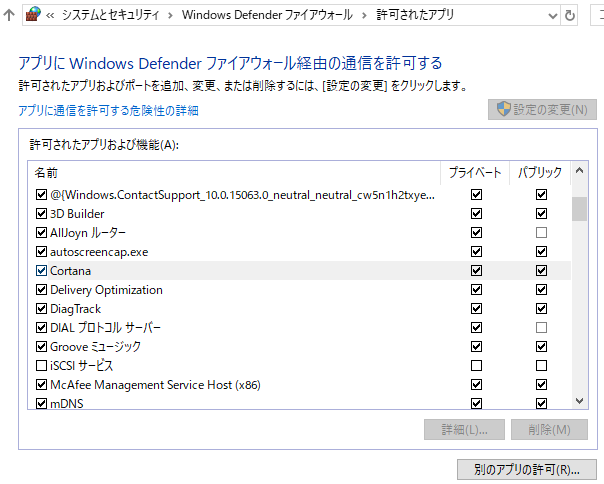The image size is (604, 484).
Task: Check the iSCSI サービス name checkbox
Action: pos(41,365)
